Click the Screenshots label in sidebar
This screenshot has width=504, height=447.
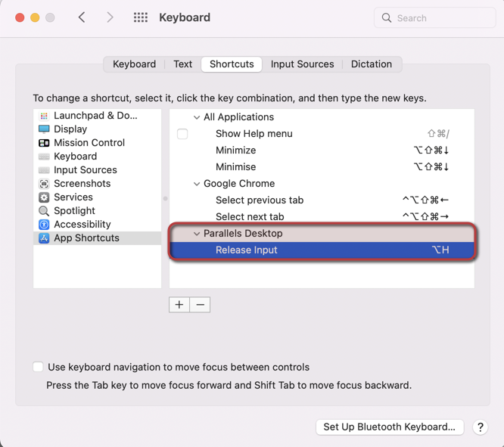(x=82, y=184)
